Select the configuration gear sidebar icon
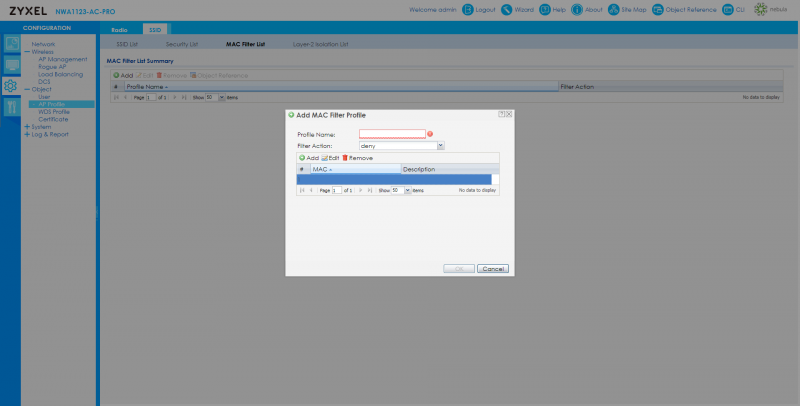800x406 pixels. tap(11, 86)
